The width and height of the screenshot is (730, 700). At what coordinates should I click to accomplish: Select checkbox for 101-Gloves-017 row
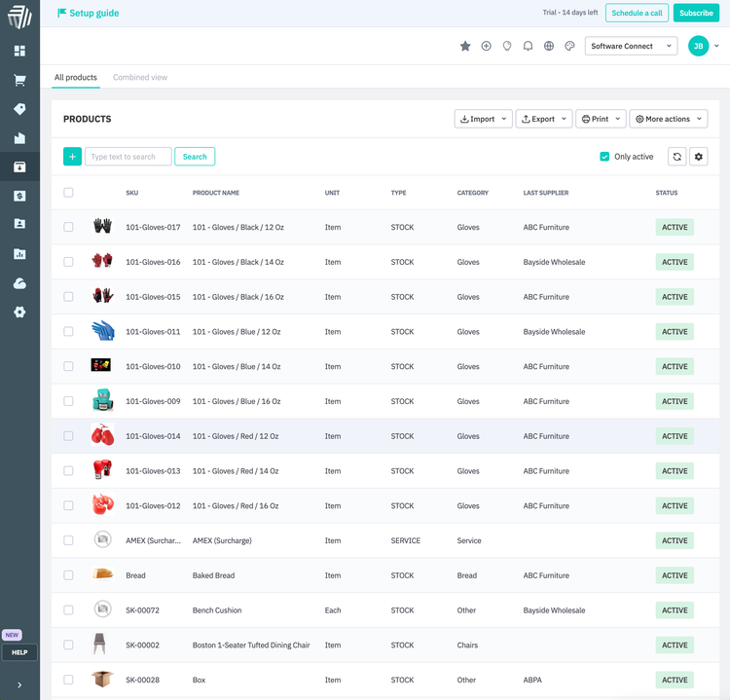pos(68,227)
